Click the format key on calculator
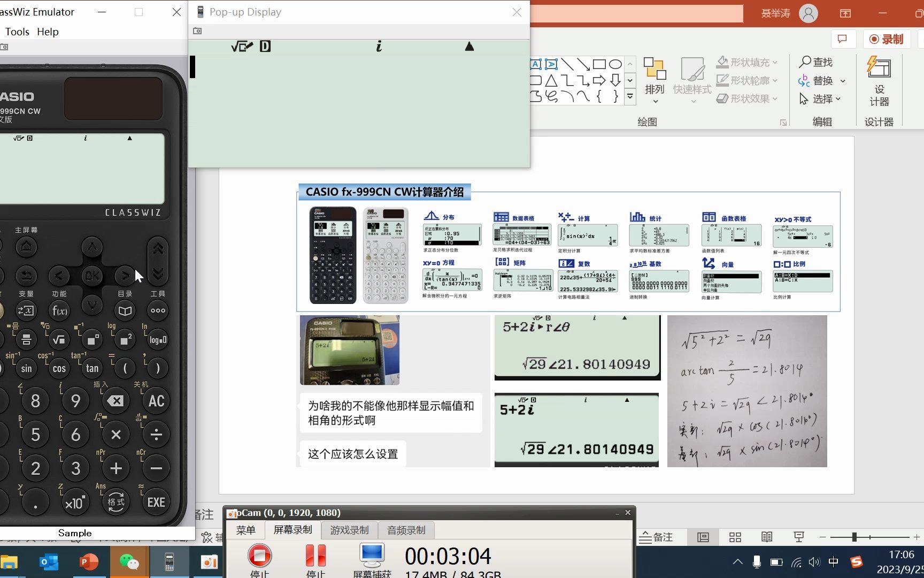This screenshot has height=578, width=924. tap(115, 502)
